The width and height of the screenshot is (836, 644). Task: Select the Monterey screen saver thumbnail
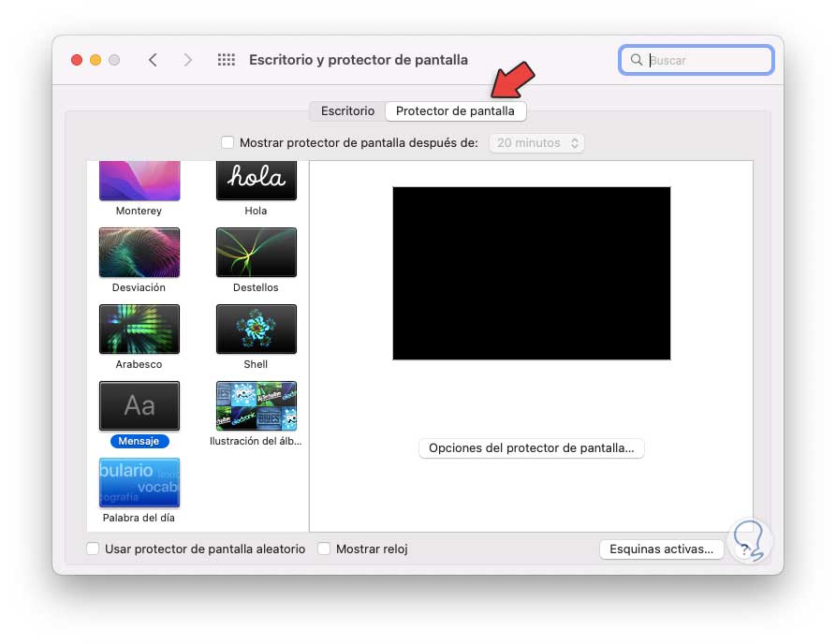pos(139,181)
